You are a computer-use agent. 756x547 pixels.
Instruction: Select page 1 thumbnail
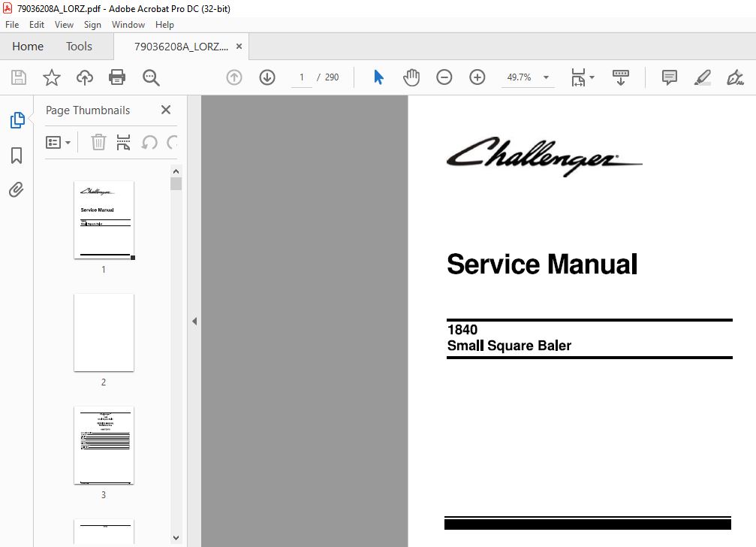[104, 219]
